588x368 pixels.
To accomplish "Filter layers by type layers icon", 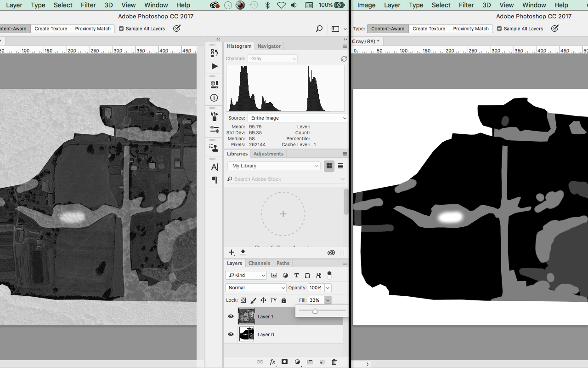I will [x=296, y=276].
